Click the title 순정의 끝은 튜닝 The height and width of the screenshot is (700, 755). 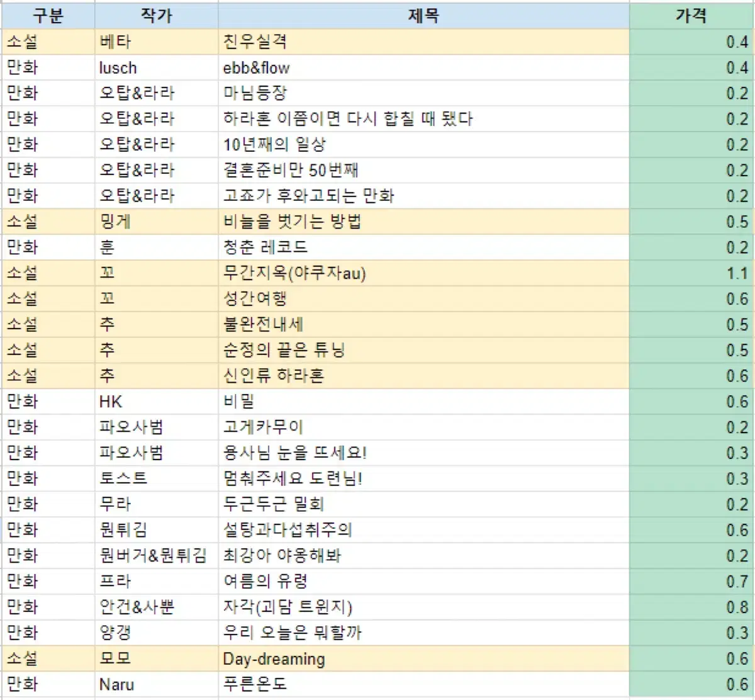[284, 350]
